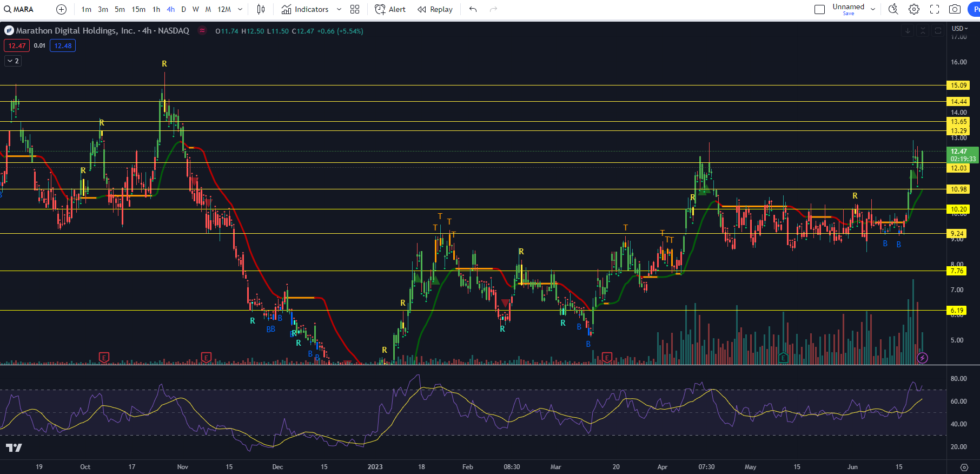The width and height of the screenshot is (980, 474).
Task: Take a chart snapshot camera icon
Action: 955,9
